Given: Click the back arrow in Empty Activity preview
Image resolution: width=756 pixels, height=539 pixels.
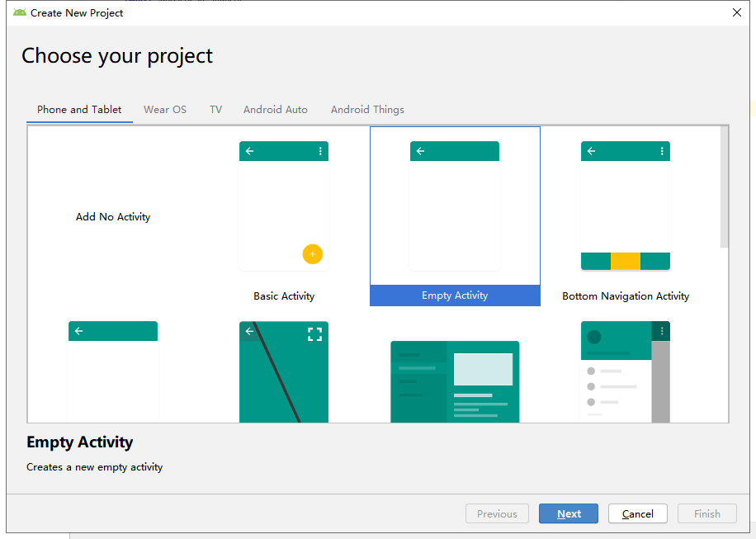Looking at the screenshot, I should tap(420, 151).
